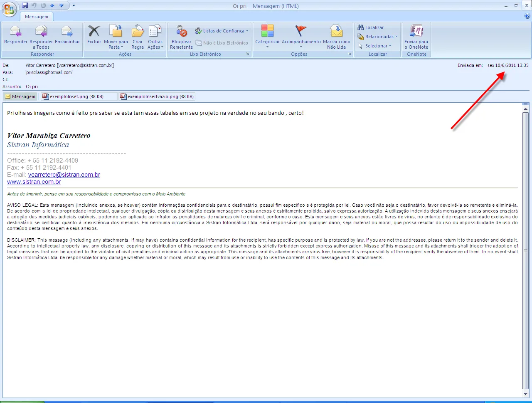Click the Sistran Informática signature text
Viewport: 532px width, 403px height.
pyautogui.click(x=38, y=145)
